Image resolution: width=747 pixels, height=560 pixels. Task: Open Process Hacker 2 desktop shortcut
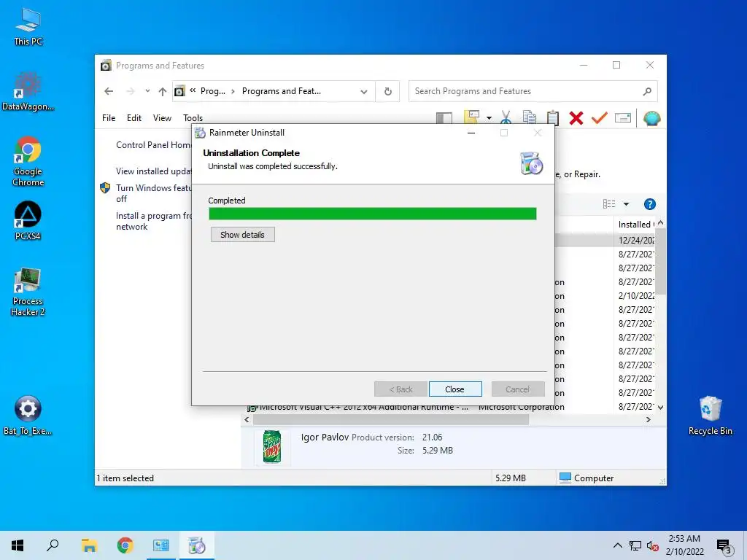point(28,292)
